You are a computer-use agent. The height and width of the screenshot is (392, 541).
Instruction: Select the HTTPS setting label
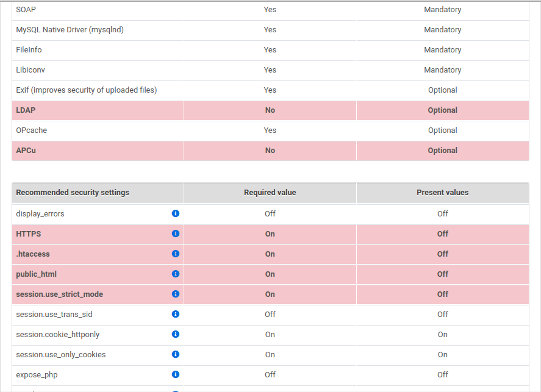click(29, 233)
